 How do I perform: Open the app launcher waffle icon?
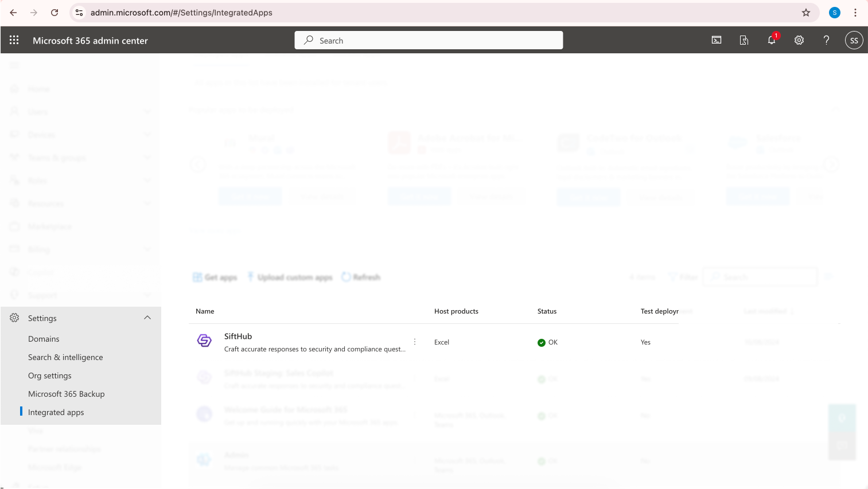(14, 40)
